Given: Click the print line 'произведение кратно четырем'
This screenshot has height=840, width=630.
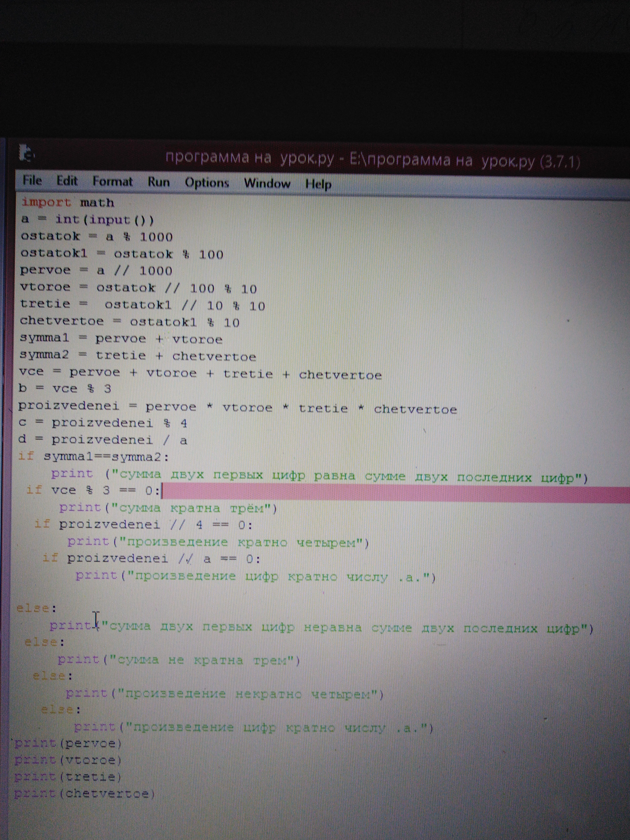Looking at the screenshot, I should [x=218, y=542].
